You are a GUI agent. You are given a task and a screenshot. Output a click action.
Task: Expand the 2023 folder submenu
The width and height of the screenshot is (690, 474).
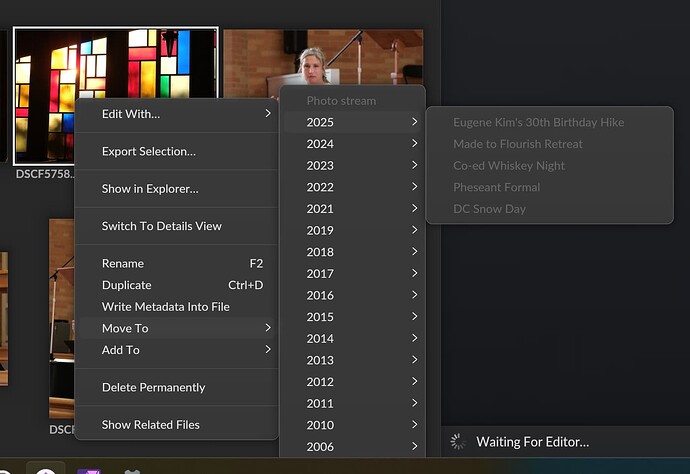pos(352,165)
